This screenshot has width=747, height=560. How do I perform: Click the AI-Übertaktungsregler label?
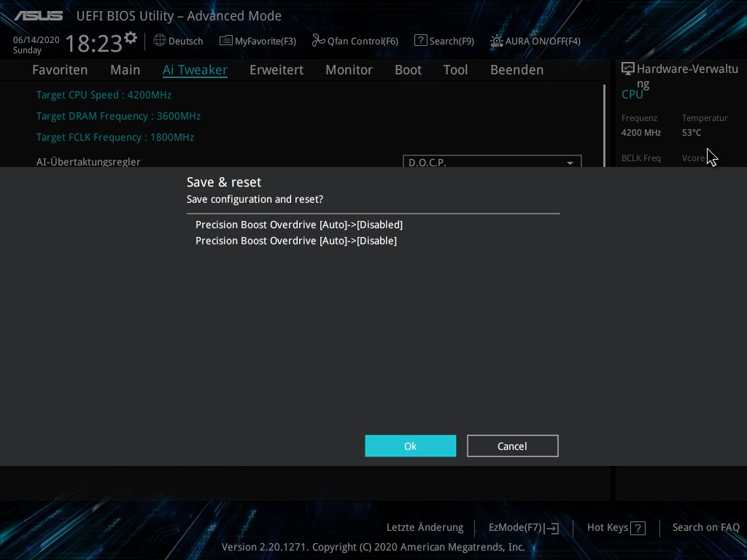pyautogui.click(x=88, y=161)
